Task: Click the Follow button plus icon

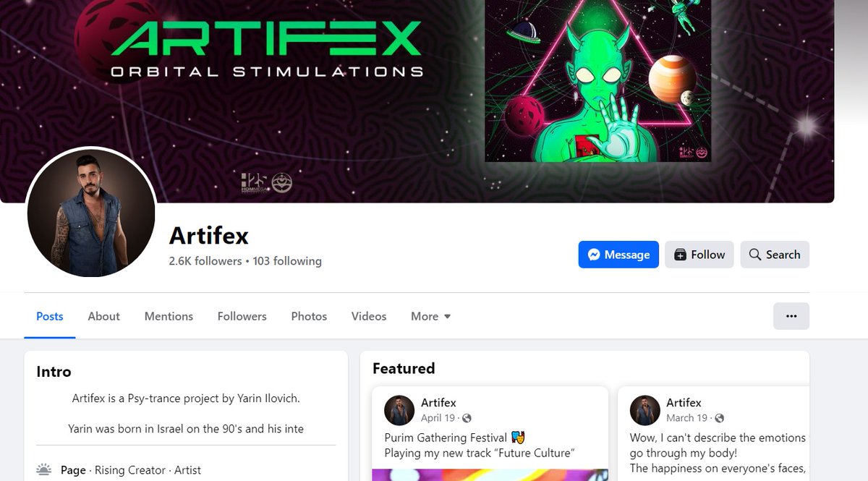Action: pyautogui.click(x=680, y=255)
